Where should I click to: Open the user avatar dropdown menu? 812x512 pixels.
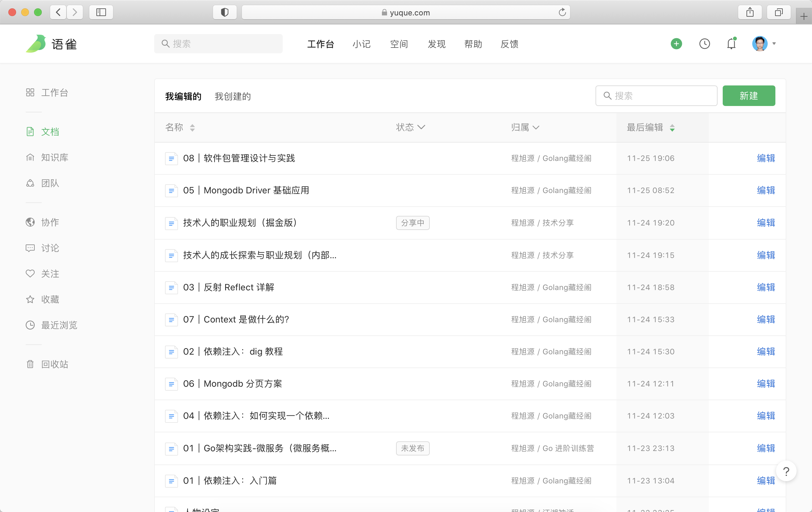pos(764,44)
